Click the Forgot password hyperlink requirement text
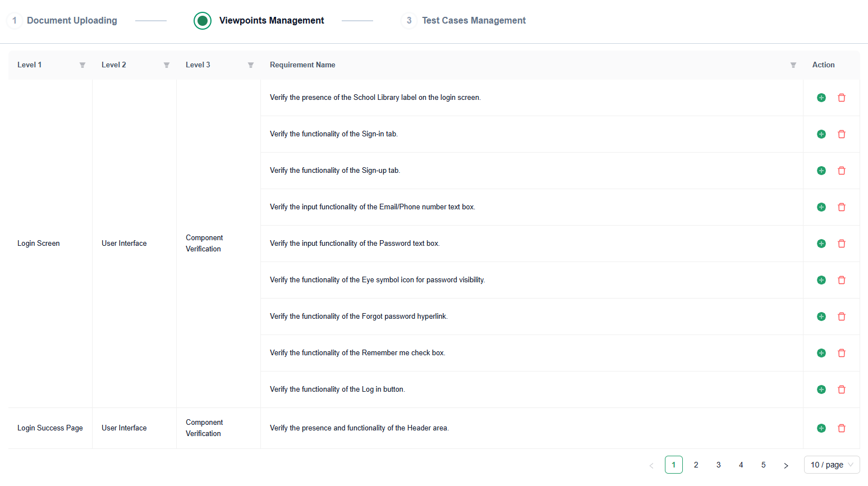 pos(359,317)
